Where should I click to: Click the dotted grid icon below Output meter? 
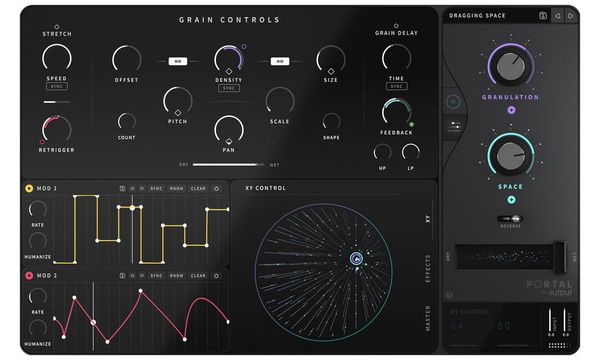[559, 345]
